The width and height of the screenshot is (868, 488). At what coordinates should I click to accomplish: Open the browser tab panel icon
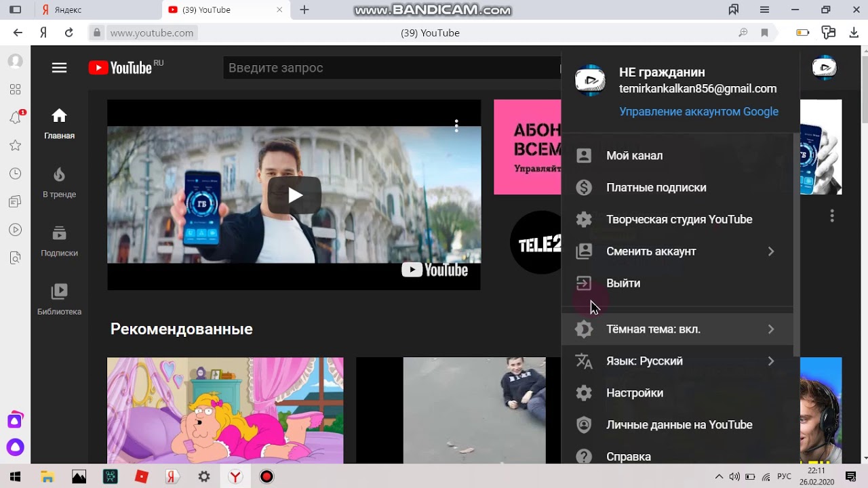point(15,9)
